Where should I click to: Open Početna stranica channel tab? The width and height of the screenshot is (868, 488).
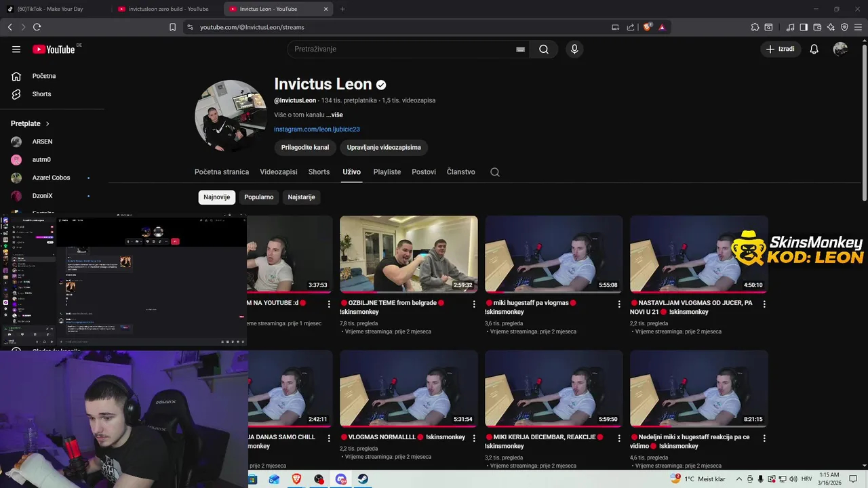(x=222, y=172)
